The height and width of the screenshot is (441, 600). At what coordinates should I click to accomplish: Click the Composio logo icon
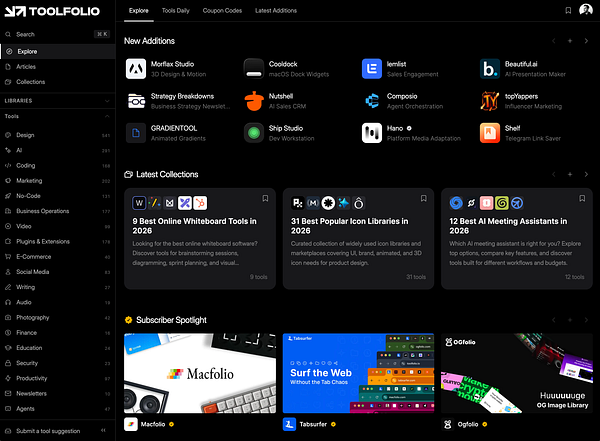pos(372,101)
